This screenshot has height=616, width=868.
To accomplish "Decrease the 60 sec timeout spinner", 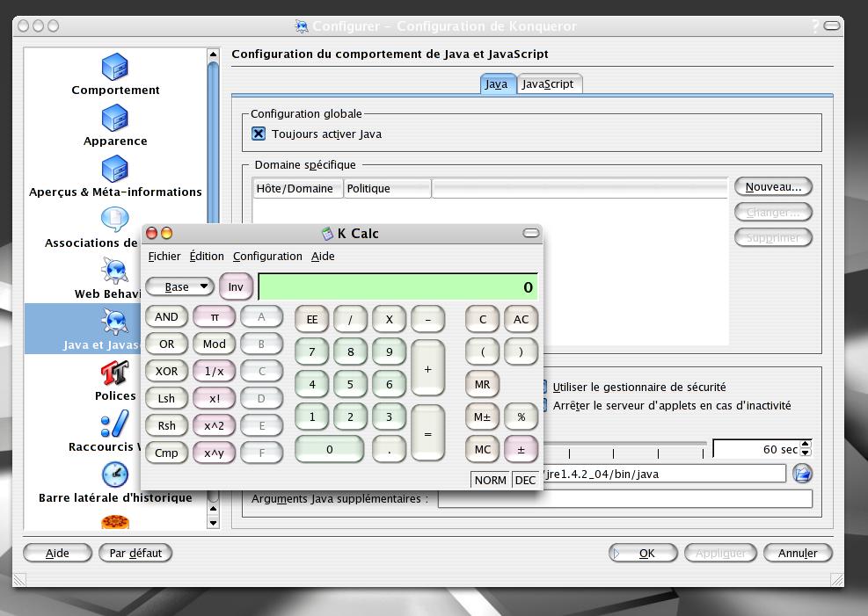I will click(806, 453).
